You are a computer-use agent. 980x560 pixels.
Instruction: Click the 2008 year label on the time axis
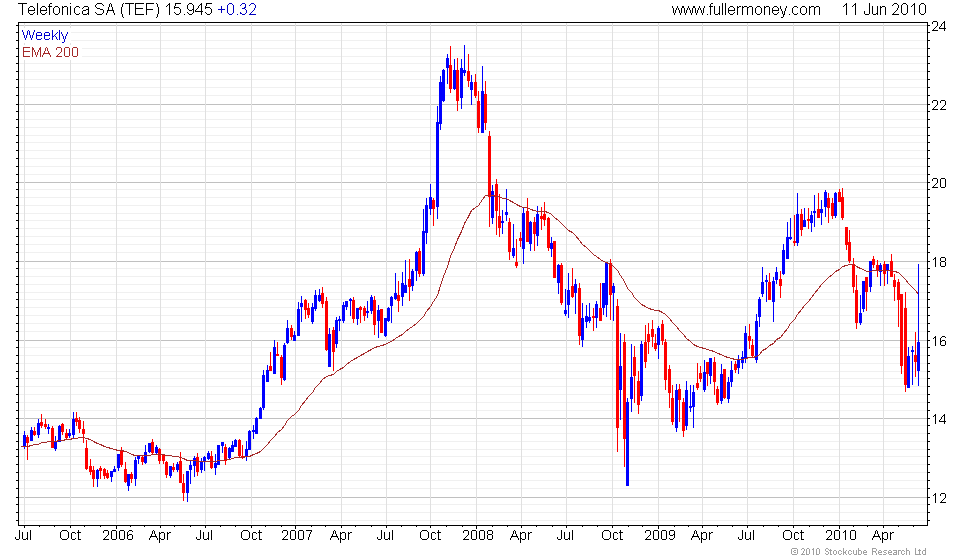click(x=478, y=536)
